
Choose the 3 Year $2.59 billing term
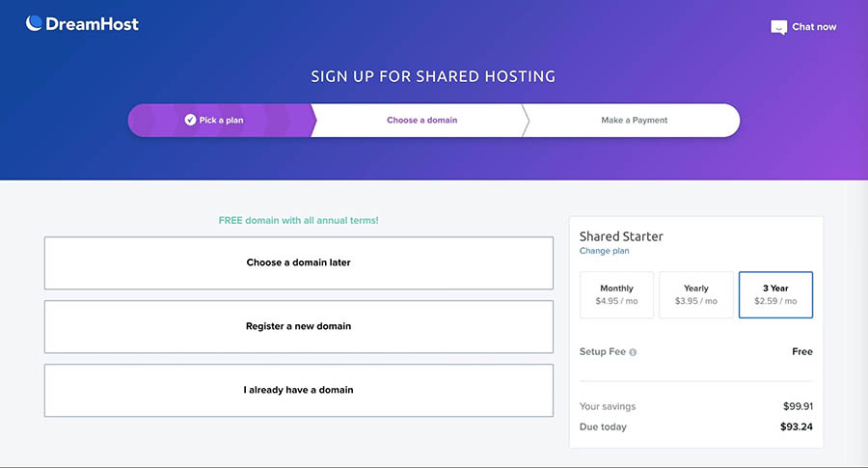(x=775, y=294)
